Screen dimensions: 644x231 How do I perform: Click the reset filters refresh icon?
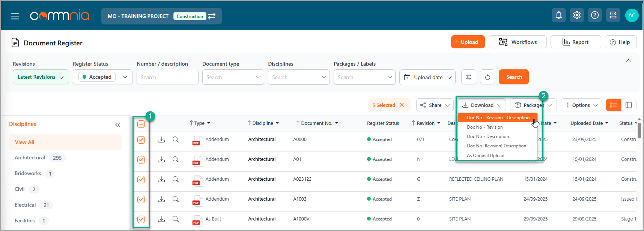(488, 77)
